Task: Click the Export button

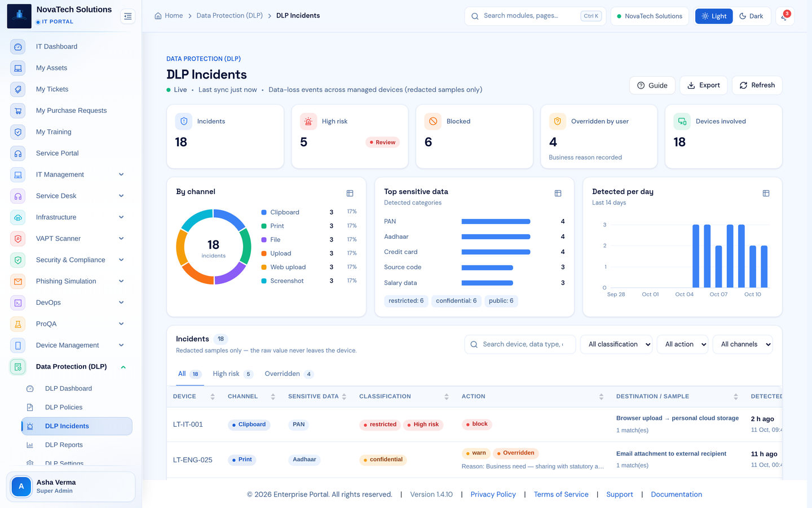Action: point(704,85)
